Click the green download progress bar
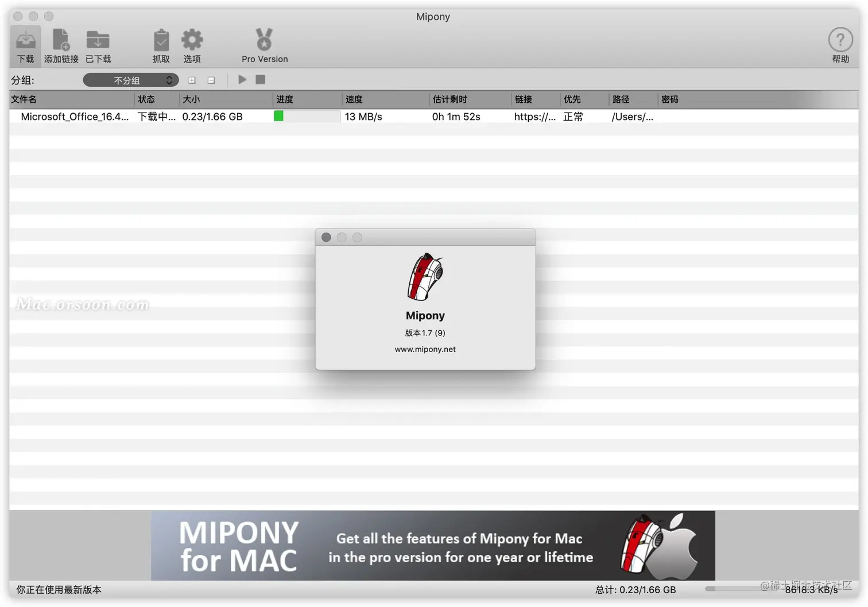The height and width of the screenshot is (607, 868). coord(307,116)
